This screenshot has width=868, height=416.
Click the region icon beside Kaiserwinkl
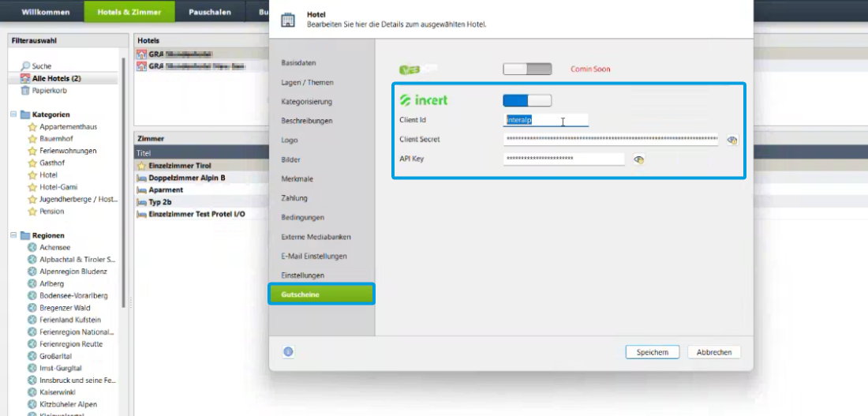[32, 392]
